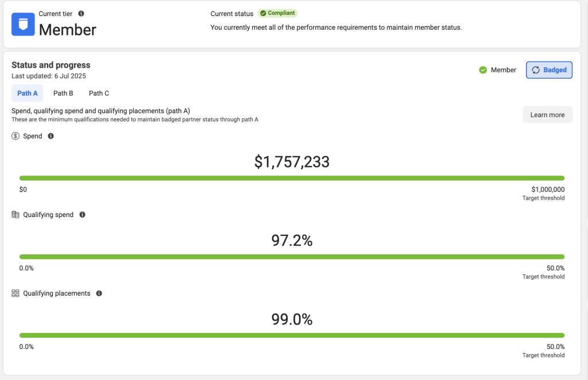The image size is (588, 380).
Task: Click the Spend info icon
Action: [x=51, y=136]
